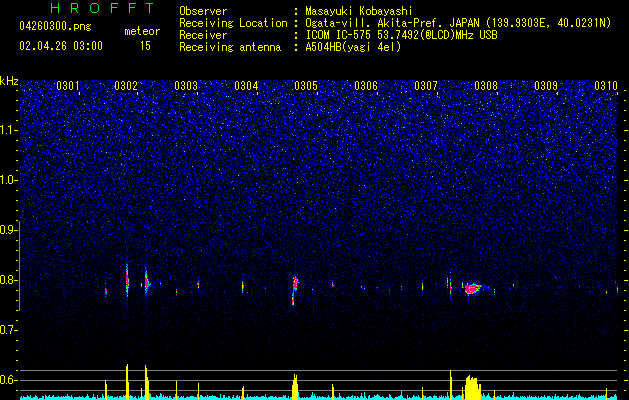Click the 1.1 kHz frequency label
This screenshot has width=629, height=400.
pyautogui.click(x=7, y=130)
